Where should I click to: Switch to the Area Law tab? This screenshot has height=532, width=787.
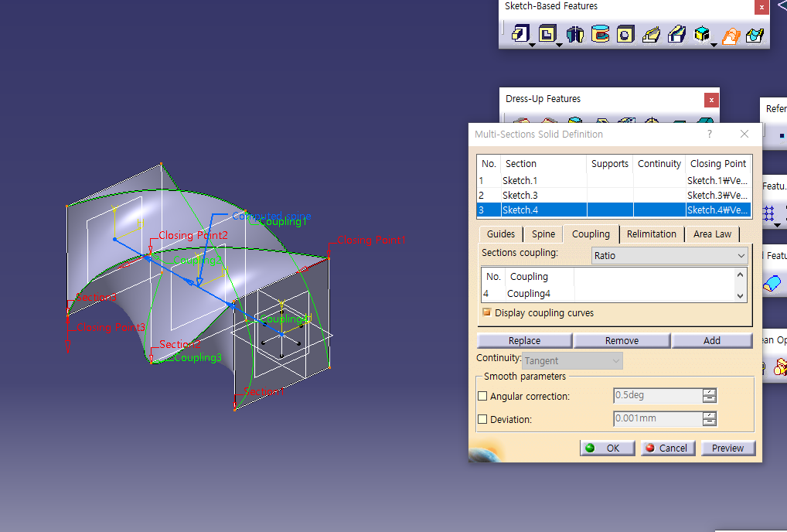pos(712,234)
